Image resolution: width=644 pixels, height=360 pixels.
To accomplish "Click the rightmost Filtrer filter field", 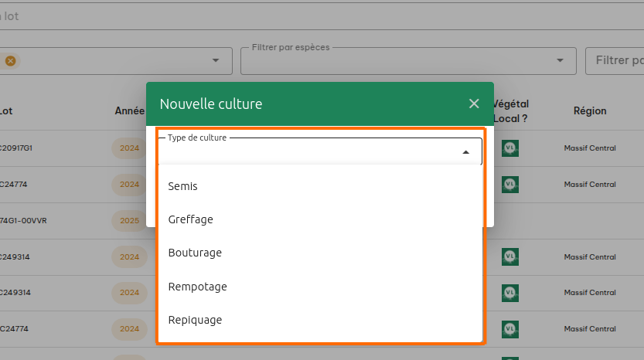I will [617, 61].
